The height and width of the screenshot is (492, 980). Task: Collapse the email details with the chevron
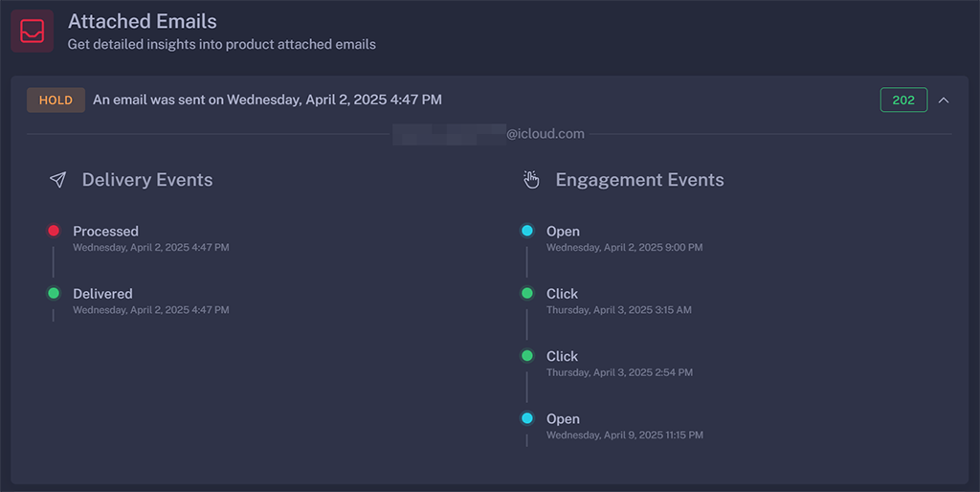tap(944, 100)
